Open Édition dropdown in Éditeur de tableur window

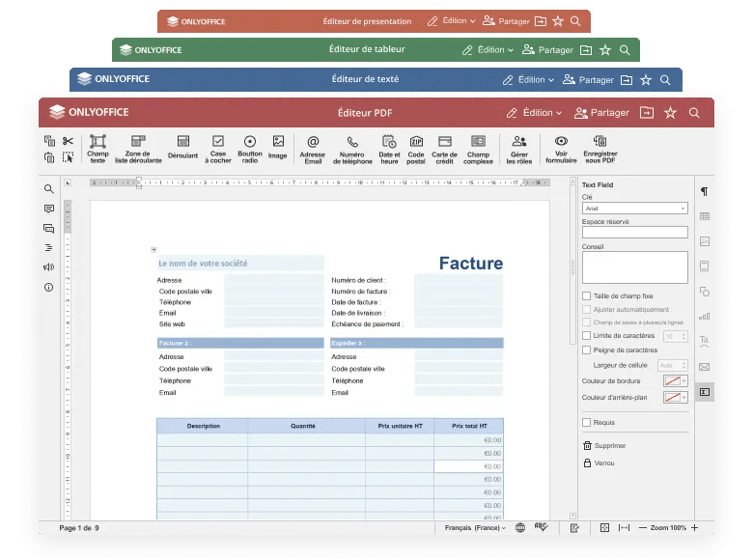pos(488,50)
